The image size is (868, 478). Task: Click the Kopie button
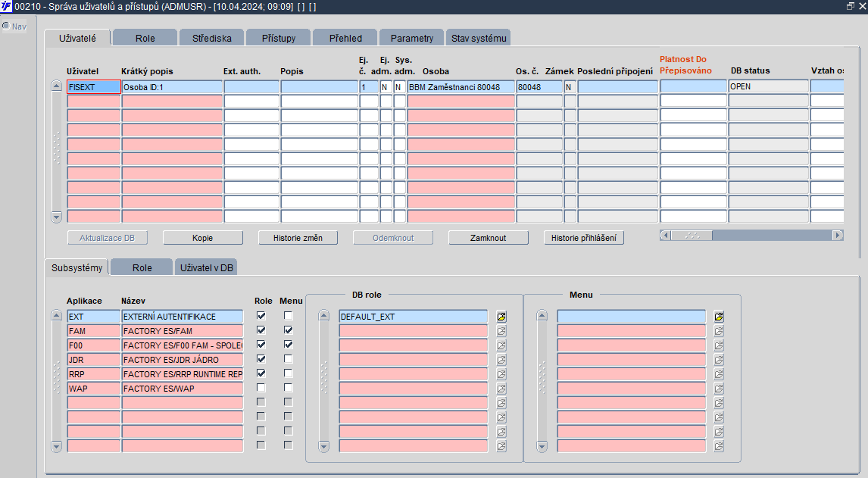point(202,238)
